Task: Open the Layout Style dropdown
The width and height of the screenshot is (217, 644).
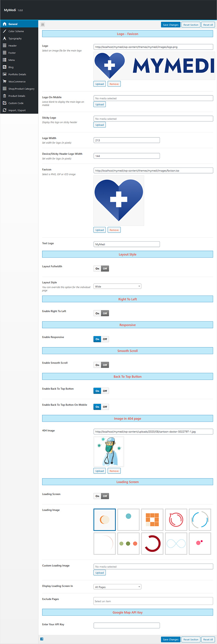Action: point(117,286)
